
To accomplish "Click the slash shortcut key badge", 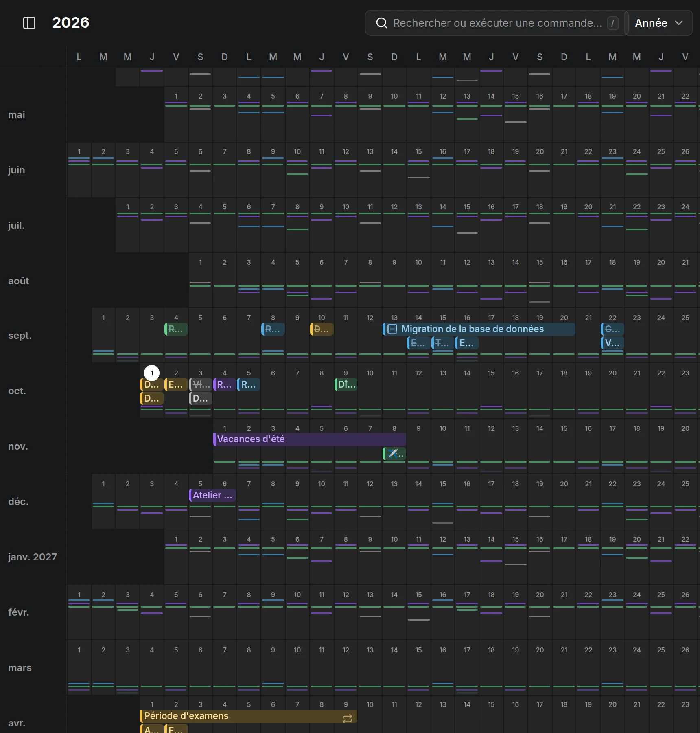I will [x=612, y=23].
